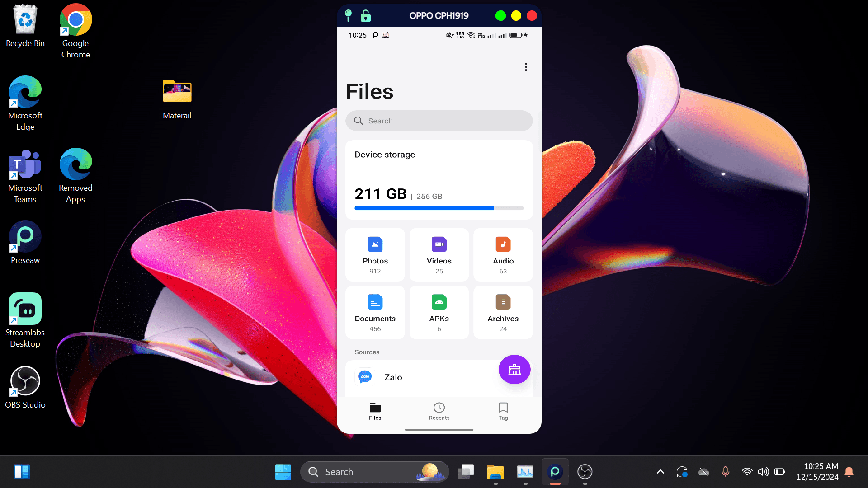Click the purple floating action button
The image size is (868, 488).
pos(514,370)
